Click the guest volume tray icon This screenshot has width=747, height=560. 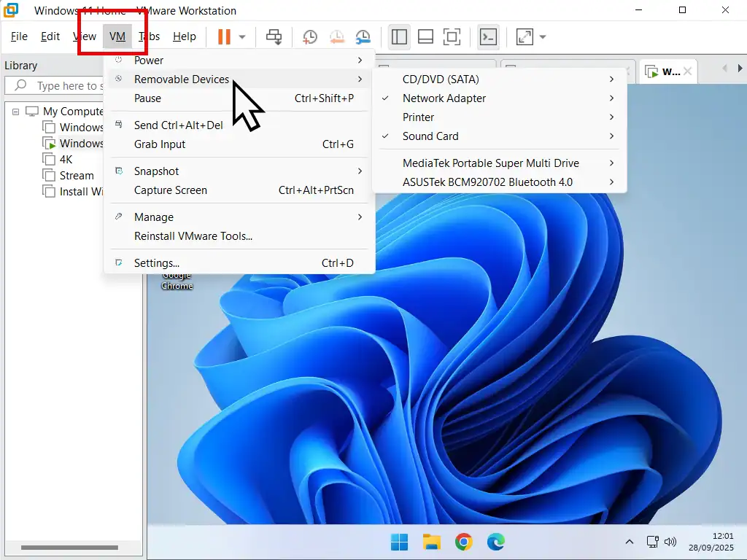point(670,542)
